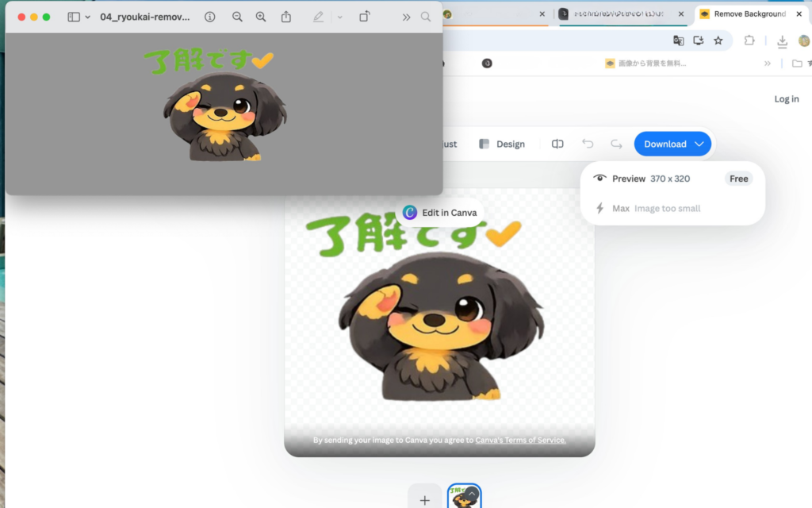Click the dog image in the Preview window

[224, 117]
